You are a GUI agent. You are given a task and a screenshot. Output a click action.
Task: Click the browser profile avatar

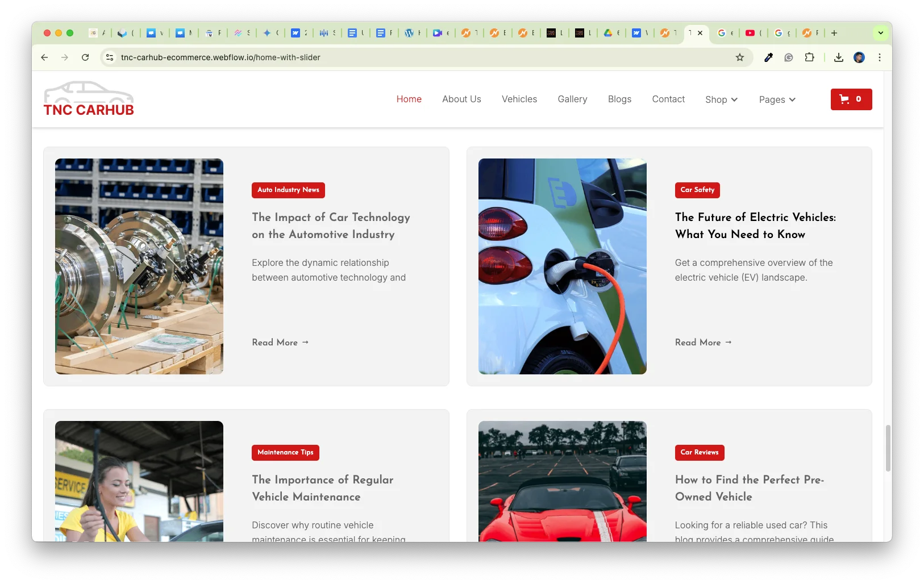coord(859,57)
